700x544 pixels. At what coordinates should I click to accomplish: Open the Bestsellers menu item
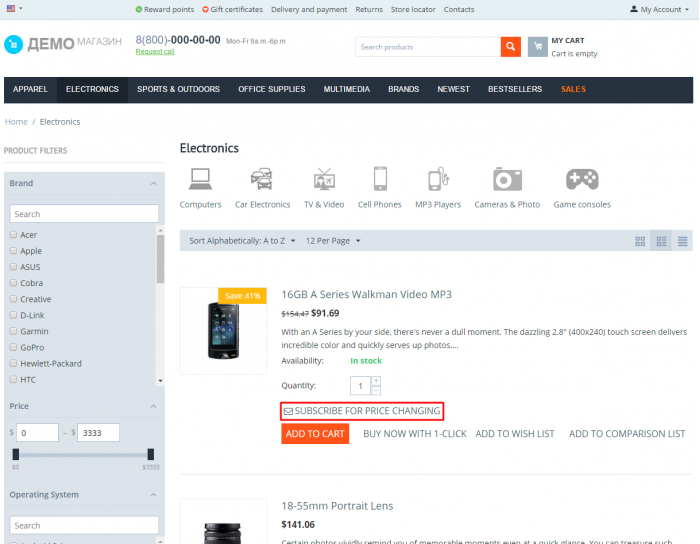pos(515,89)
